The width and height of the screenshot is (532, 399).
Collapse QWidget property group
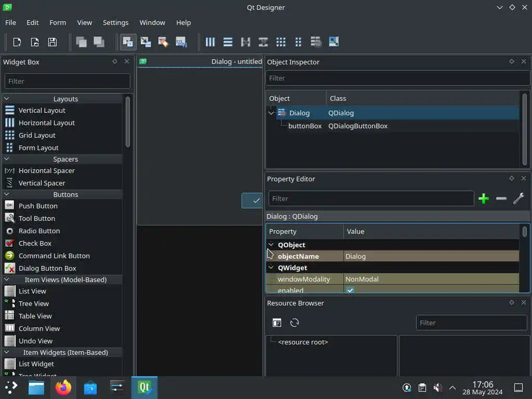tap(271, 268)
